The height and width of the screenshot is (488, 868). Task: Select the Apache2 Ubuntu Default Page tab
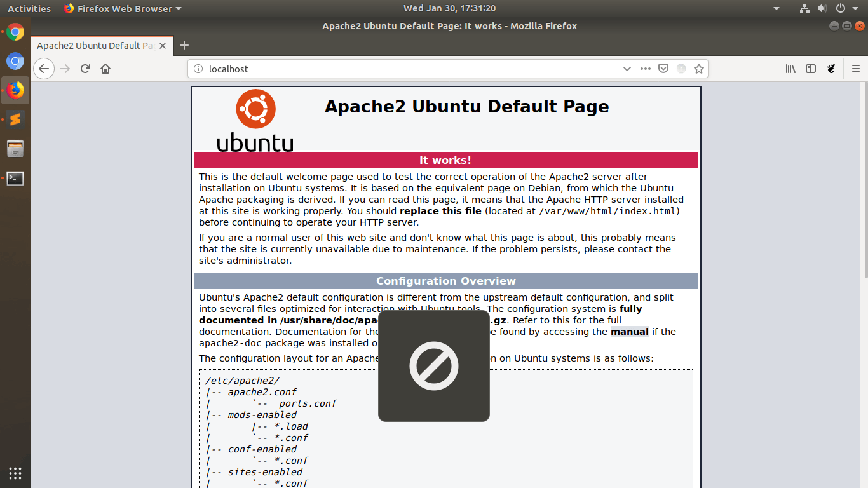tap(95, 46)
